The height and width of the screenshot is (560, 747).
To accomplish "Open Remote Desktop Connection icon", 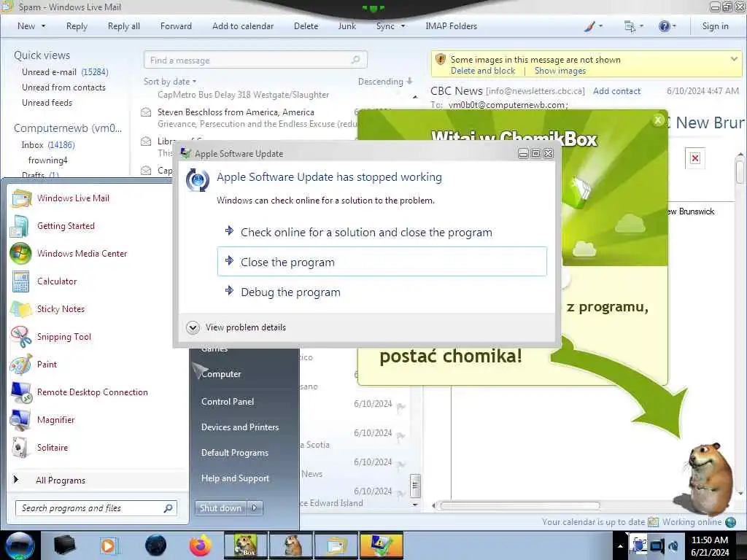I will click(21, 392).
